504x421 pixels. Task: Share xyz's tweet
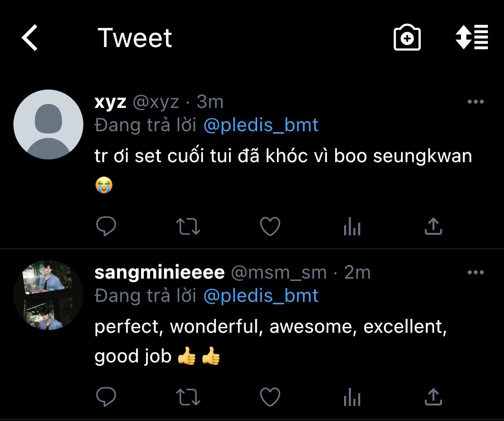pyautogui.click(x=433, y=227)
